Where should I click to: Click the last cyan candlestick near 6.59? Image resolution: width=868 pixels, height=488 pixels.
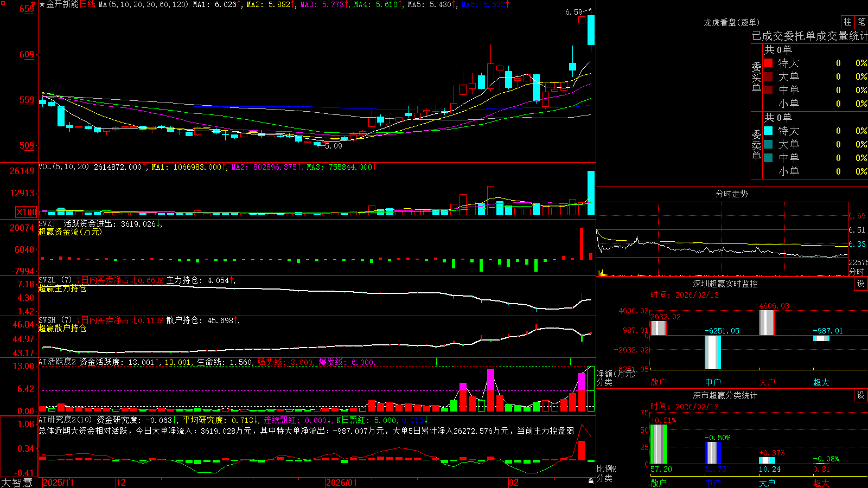coord(591,30)
